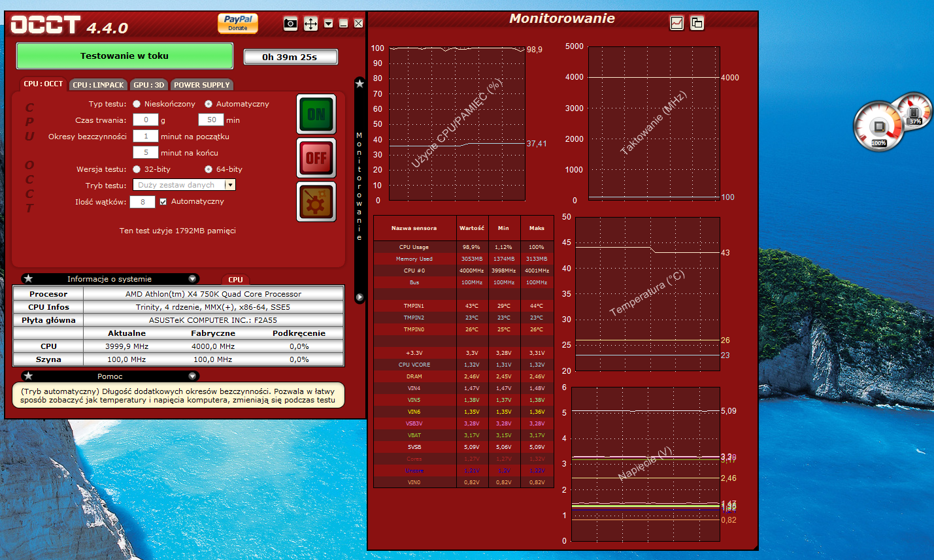Select the CPU Usage sensor row
The image size is (934, 560).
pyautogui.click(x=463, y=247)
